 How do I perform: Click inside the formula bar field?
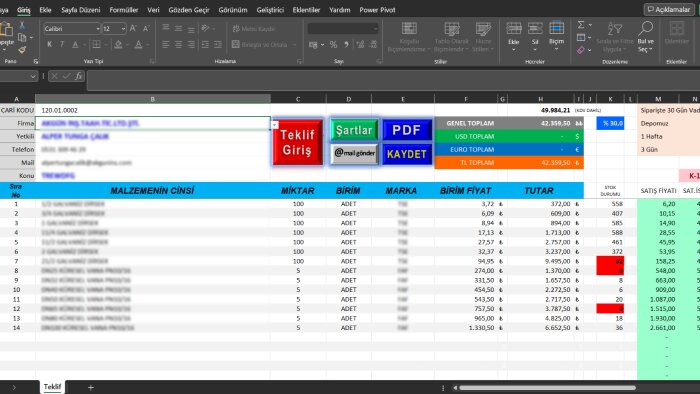coord(393,80)
